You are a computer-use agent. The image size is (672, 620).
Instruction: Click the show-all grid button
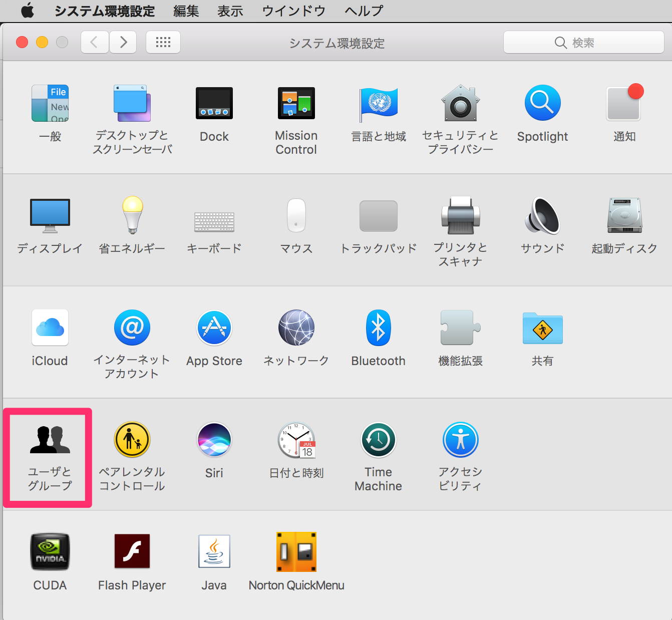(x=163, y=42)
